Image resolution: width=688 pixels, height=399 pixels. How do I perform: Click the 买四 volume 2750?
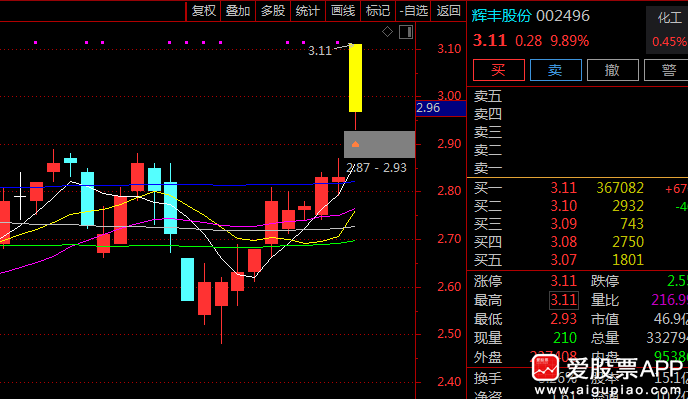(x=628, y=242)
